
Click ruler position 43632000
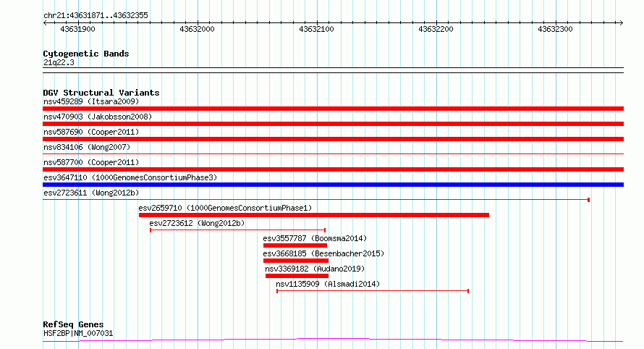[197, 29]
